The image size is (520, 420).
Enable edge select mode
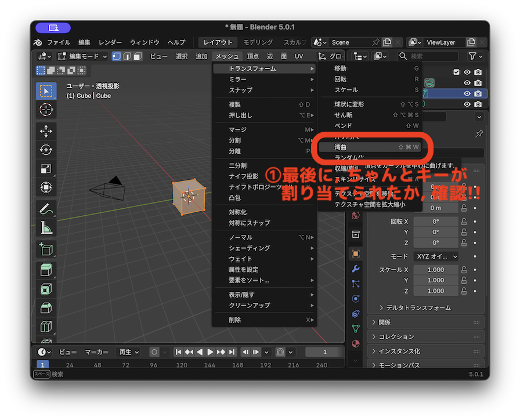[x=127, y=56]
